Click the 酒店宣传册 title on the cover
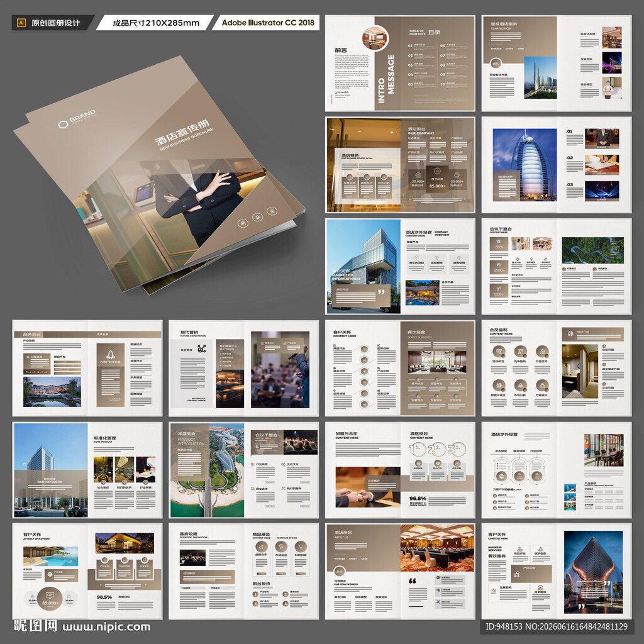Screen dimensions: 644x644 pyautogui.click(x=182, y=132)
